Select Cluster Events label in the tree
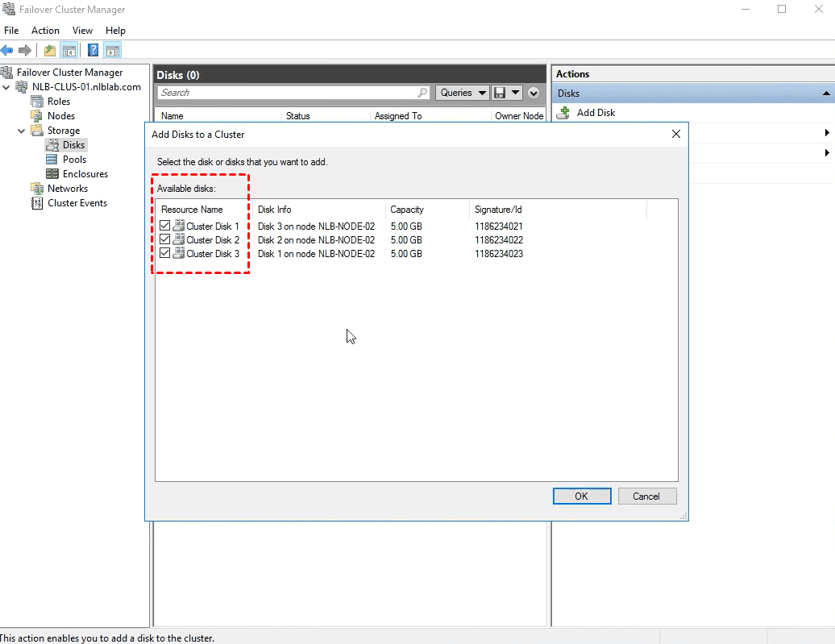This screenshot has width=835, height=644. [x=77, y=203]
